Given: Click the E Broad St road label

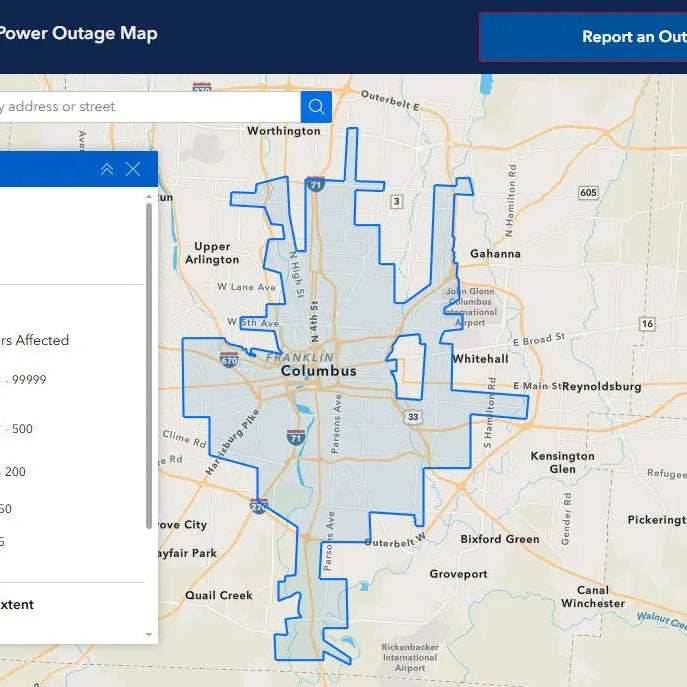Looking at the screenshot, I should (x=539, y=339).
